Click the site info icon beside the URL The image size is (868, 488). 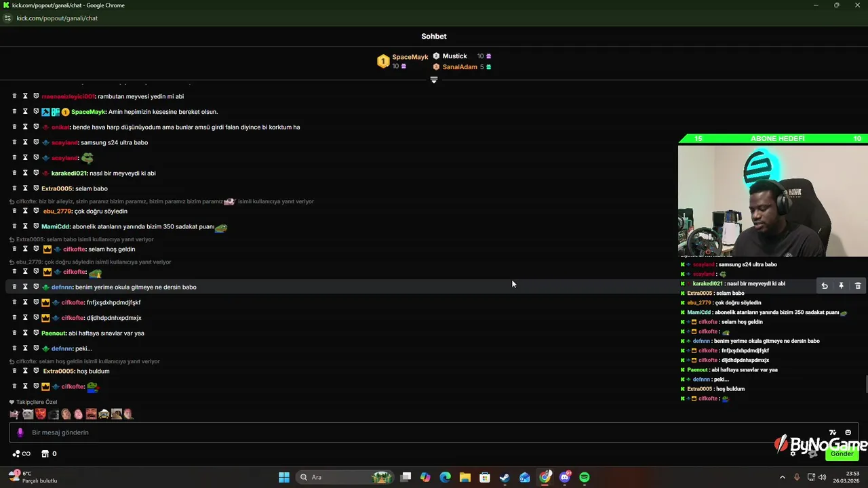8,18
